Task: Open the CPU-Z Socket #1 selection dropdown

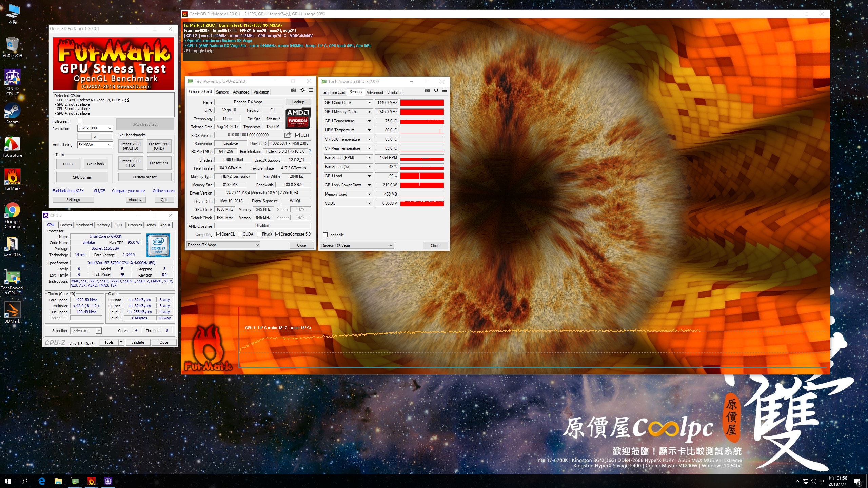Action: [86, 331]
